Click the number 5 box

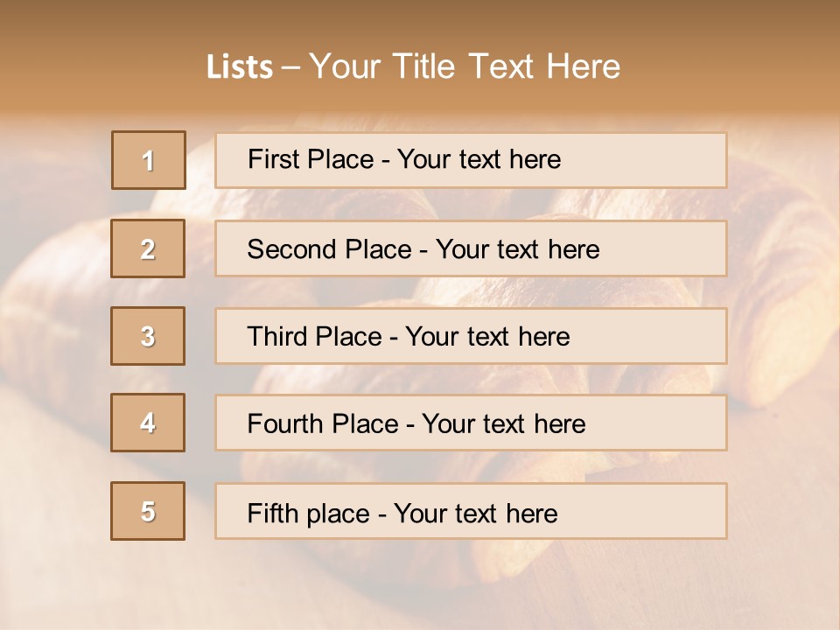click(148, 511)
